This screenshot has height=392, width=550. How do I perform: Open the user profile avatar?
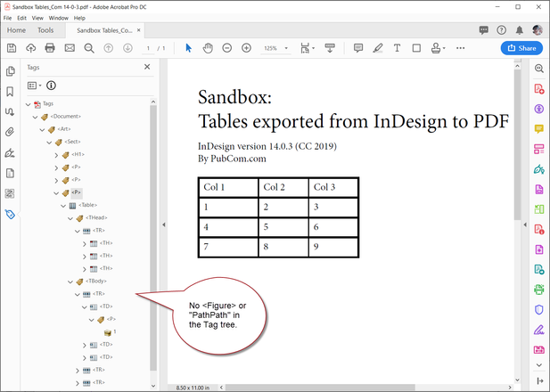537,30
